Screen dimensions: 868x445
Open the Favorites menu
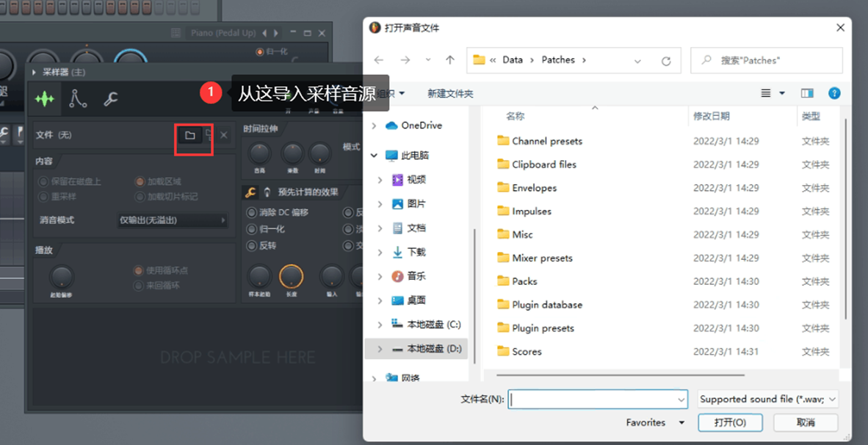(x=654, y=422)
